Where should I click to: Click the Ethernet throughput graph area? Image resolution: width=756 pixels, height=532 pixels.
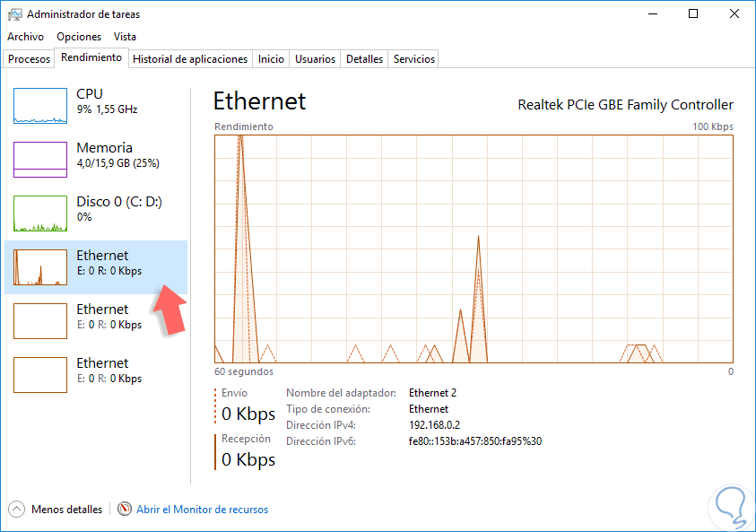pos(474,249)
